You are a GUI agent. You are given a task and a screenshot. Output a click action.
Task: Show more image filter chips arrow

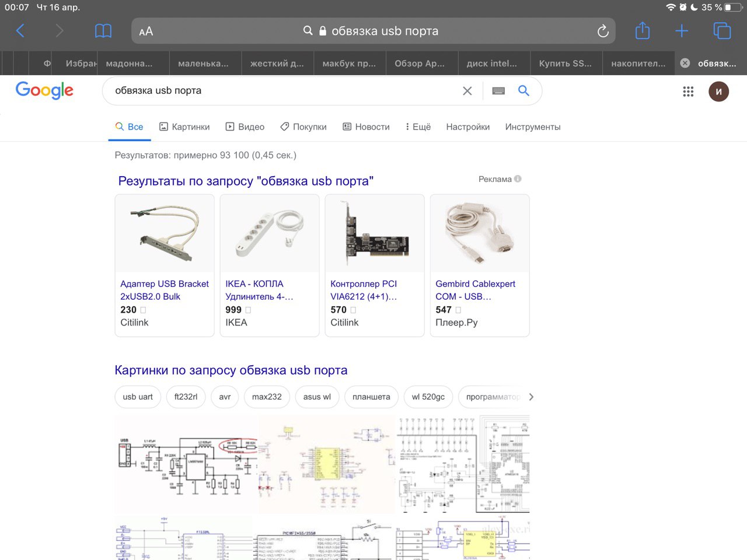point(531,397)
